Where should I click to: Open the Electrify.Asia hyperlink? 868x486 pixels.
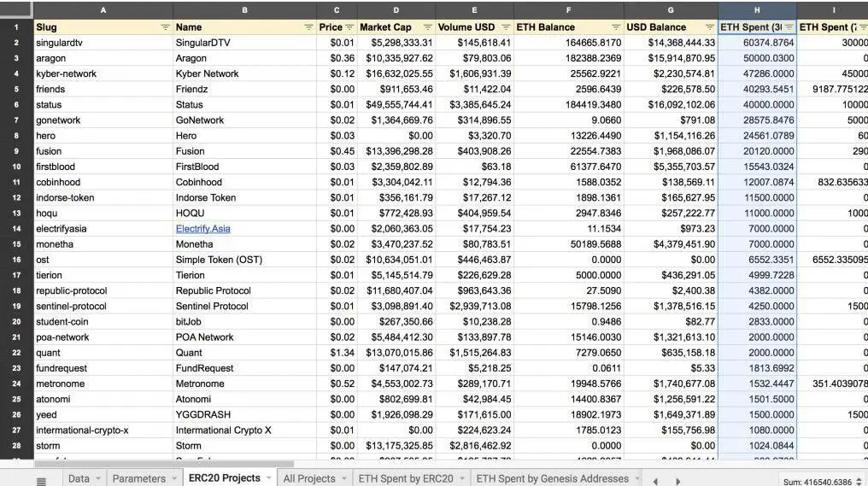(202, 229)
